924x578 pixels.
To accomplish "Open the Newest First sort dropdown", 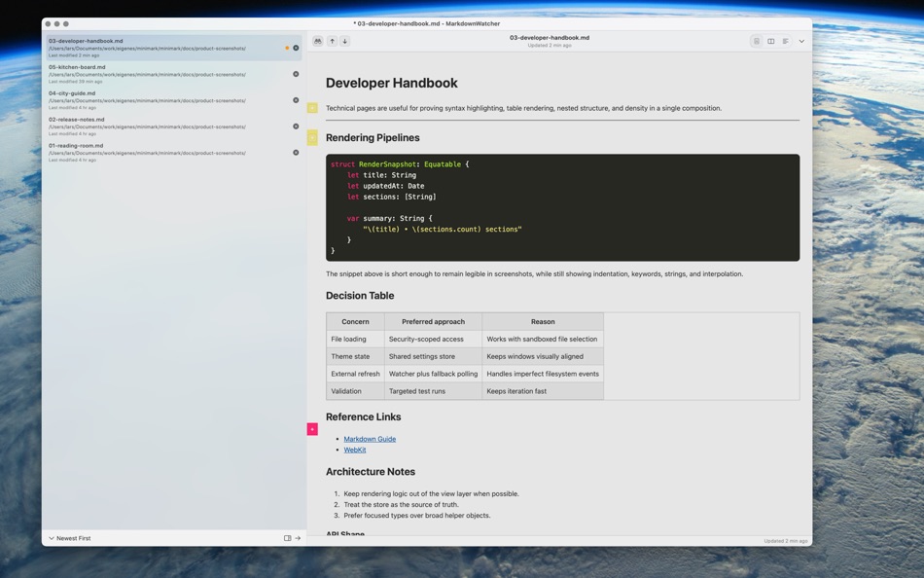I will tap(71, 537).
